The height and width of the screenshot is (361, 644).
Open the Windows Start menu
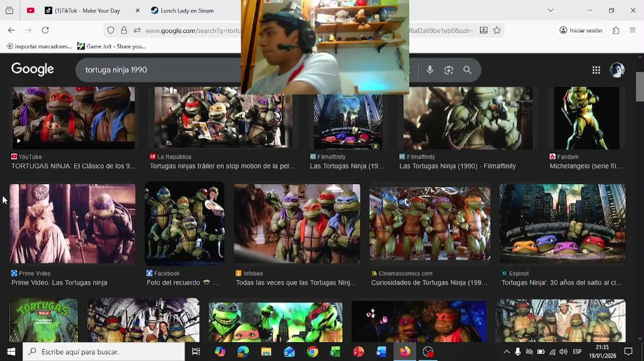tap(11, 351)
